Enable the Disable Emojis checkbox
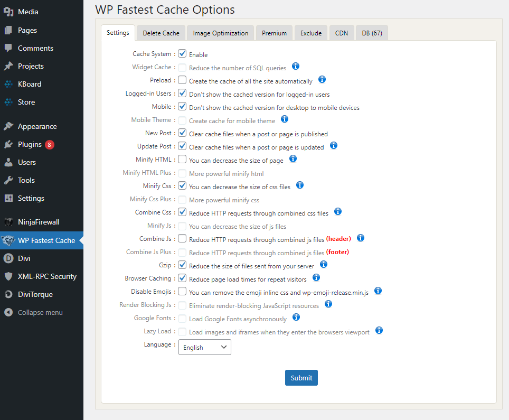The image size is (509, 420). tap(182, 292)
